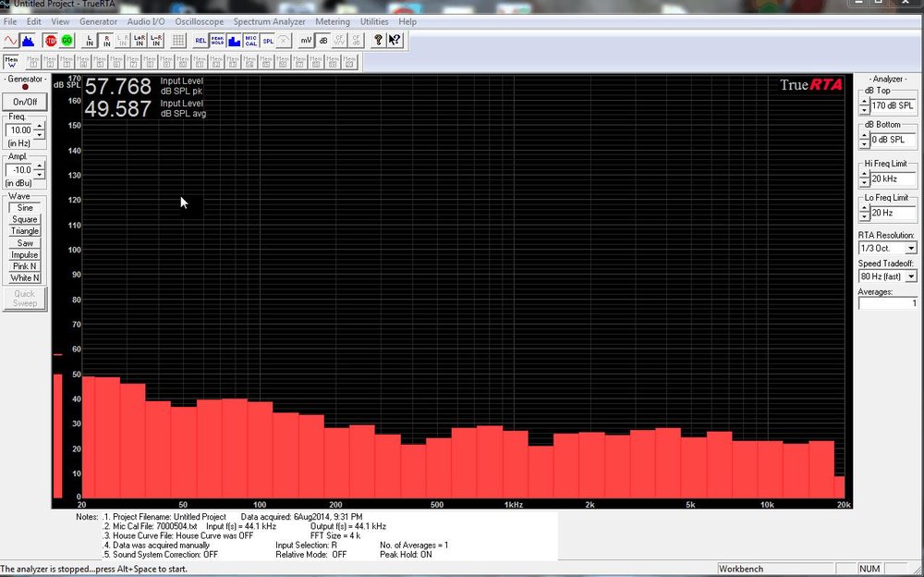Click the green GO icon

pos(67,41)
